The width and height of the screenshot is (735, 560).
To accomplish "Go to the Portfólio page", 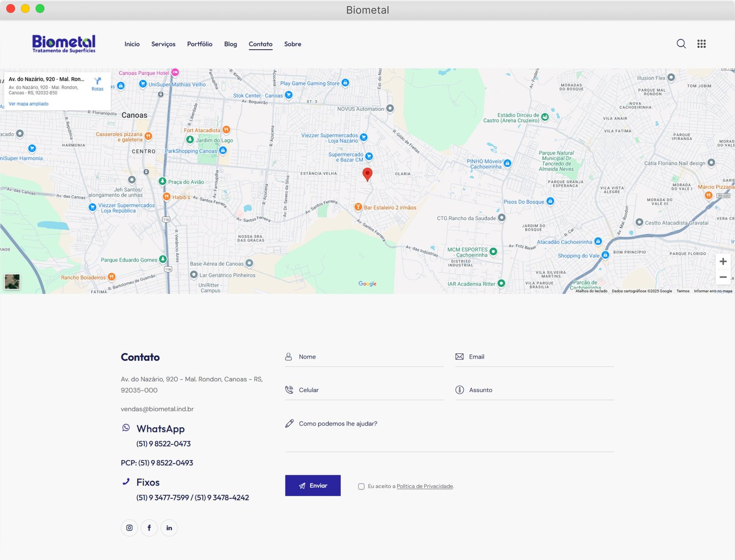I will 199,44.
